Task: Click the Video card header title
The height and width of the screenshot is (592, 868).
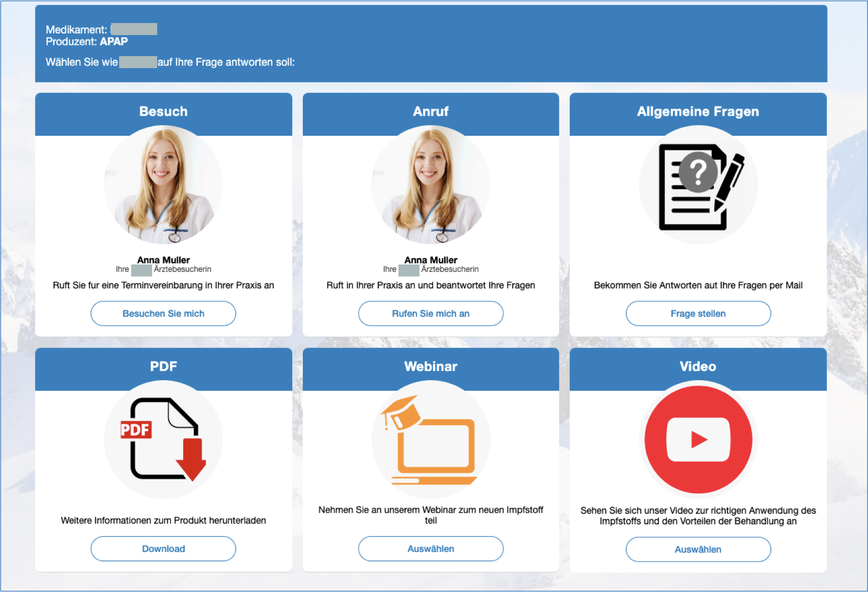Action: [698, 366]
